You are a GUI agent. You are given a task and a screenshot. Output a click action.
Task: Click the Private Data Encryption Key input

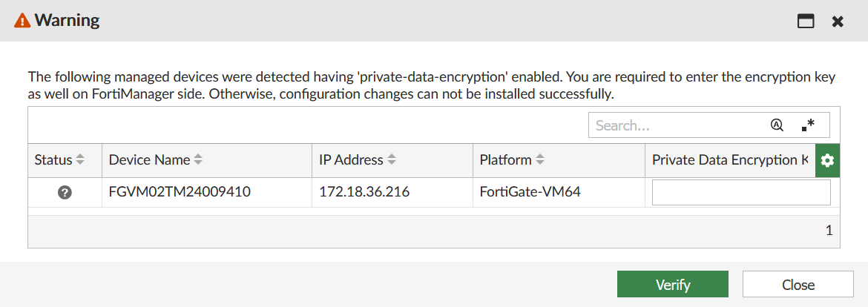[741, 193]
